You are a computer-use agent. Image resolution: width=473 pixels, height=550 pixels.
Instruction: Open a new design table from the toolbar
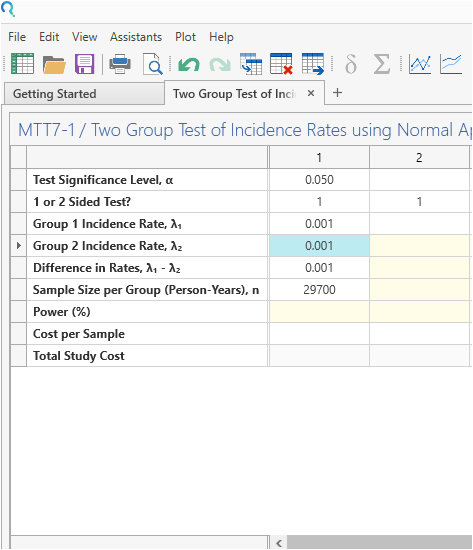point(22,64)
